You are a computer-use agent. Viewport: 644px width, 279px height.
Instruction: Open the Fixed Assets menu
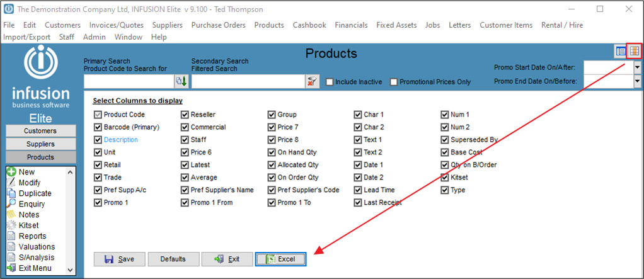click(x=396, y=25)
